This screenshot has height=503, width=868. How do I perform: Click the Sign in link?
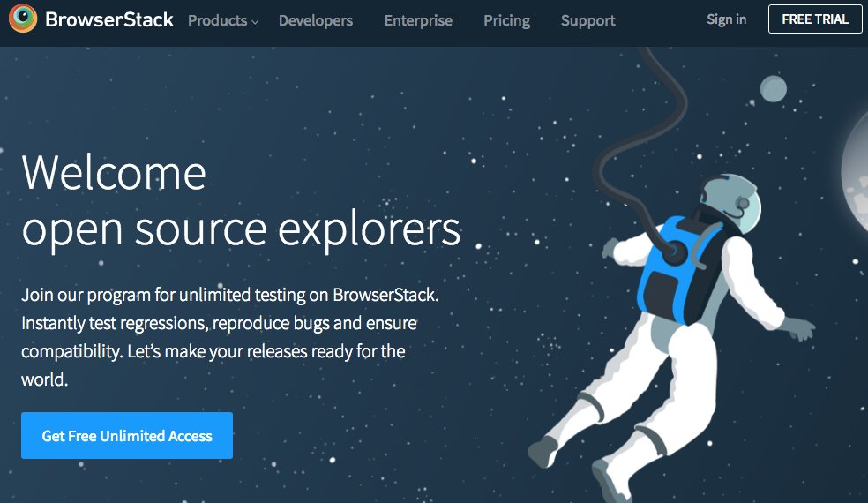coord(726,19)
